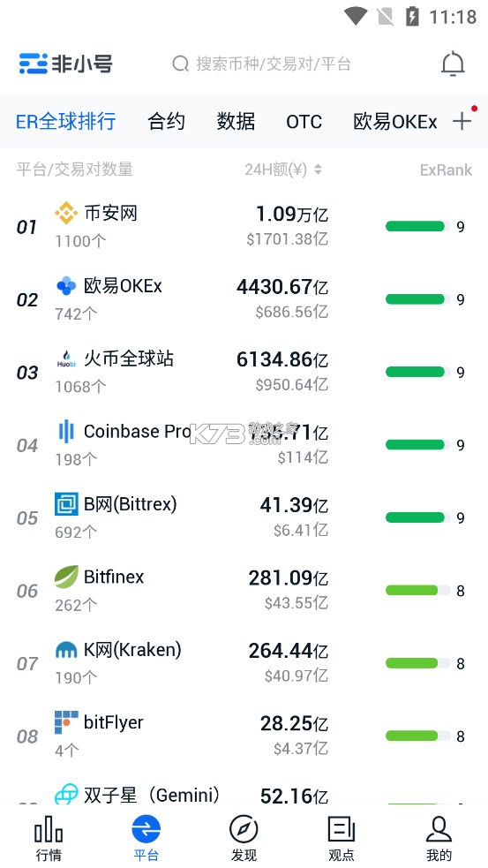Select the 数据 tab
This screenshot has height=868, width=488.
[236, 121]
